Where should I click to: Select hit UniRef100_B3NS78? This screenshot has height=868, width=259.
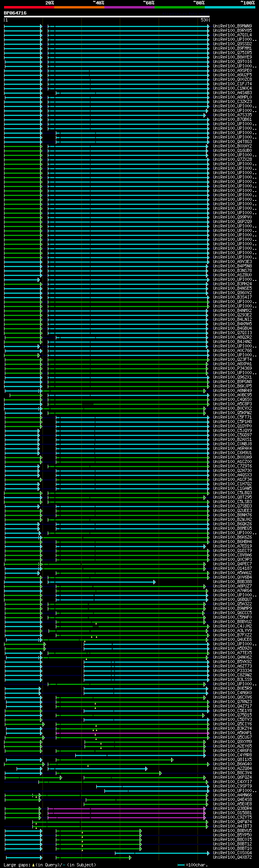(x=232, y=270)
